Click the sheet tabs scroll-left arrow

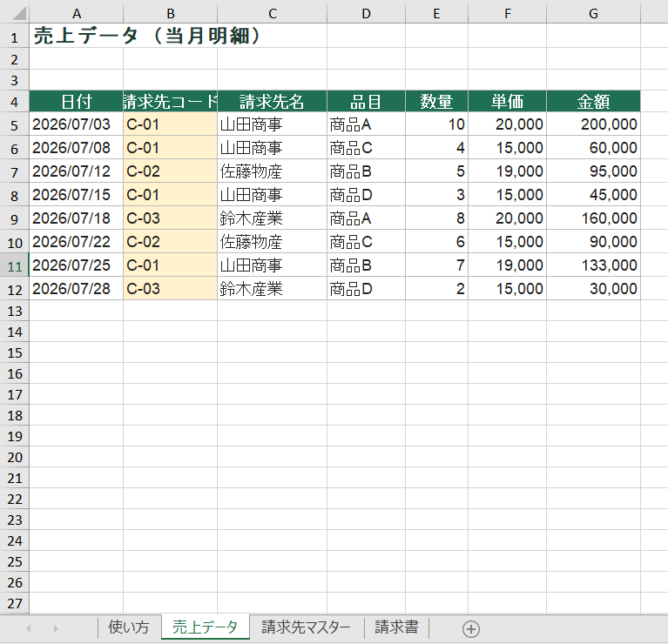[29, 628]
